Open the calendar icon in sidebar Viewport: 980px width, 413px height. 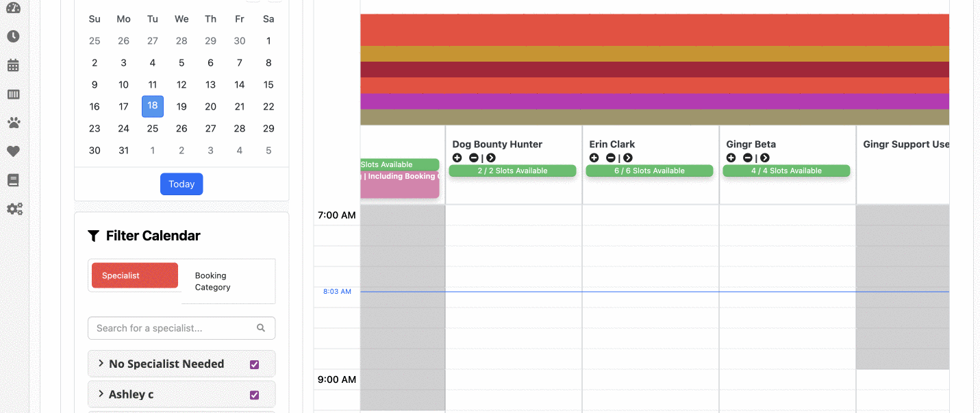coord(13,65)
